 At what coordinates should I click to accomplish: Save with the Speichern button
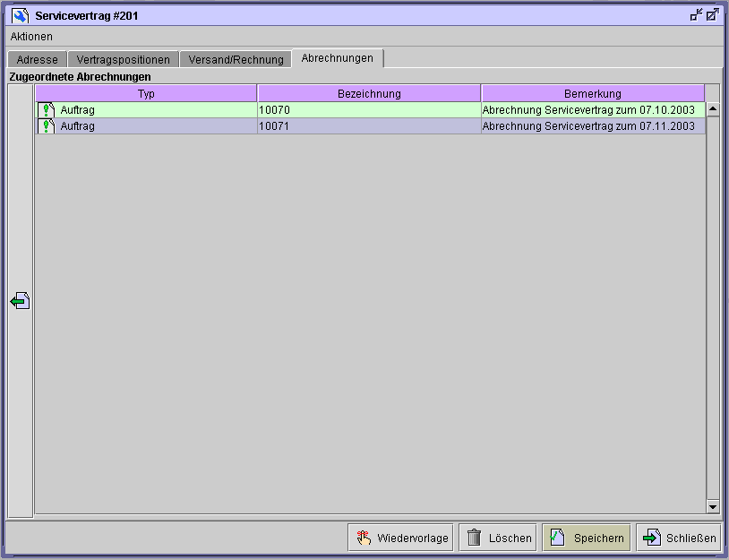(x=587, y=538)
